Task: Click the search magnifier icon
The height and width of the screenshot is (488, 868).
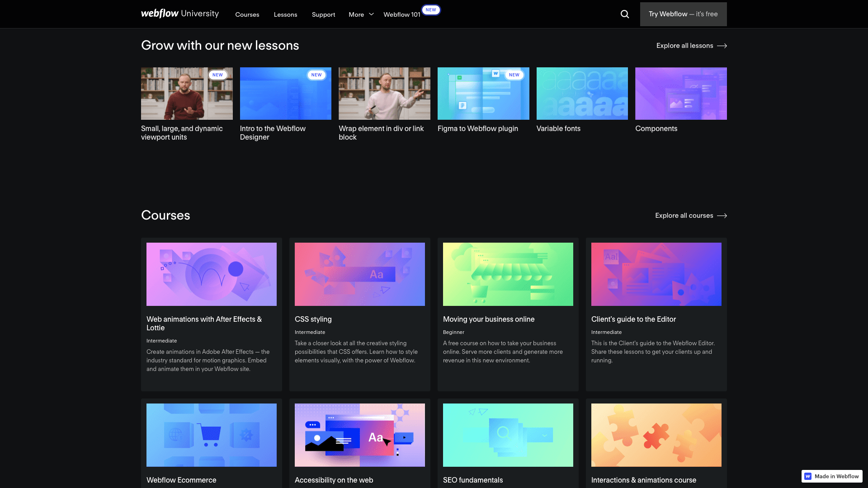Action: tap(625, 14)
